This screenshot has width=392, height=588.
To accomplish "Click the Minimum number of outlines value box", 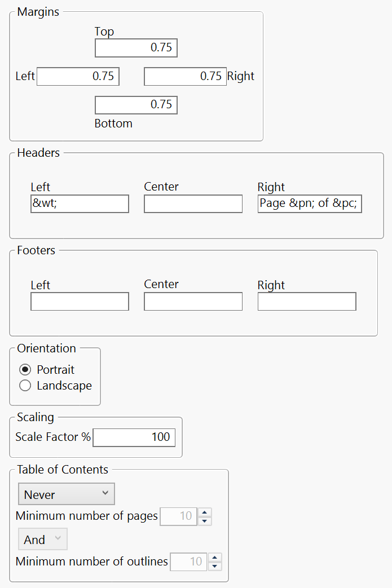I will tap(188, 562).
